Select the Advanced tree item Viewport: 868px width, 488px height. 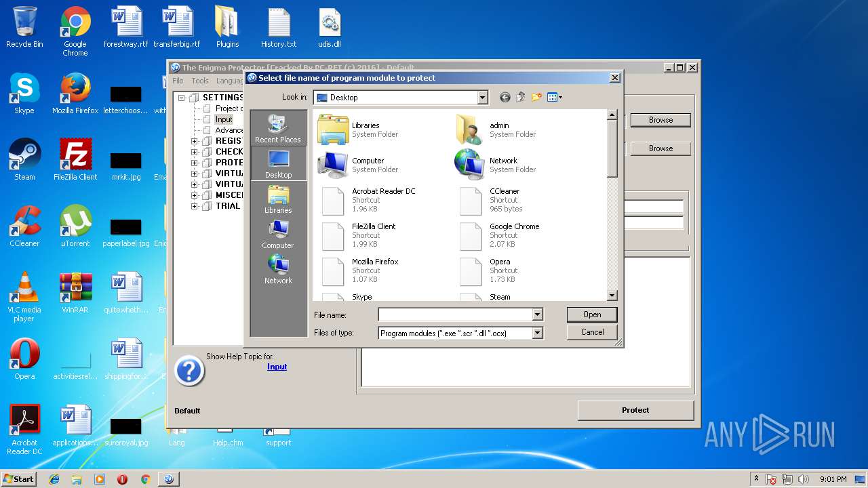(x=229, y=130)
